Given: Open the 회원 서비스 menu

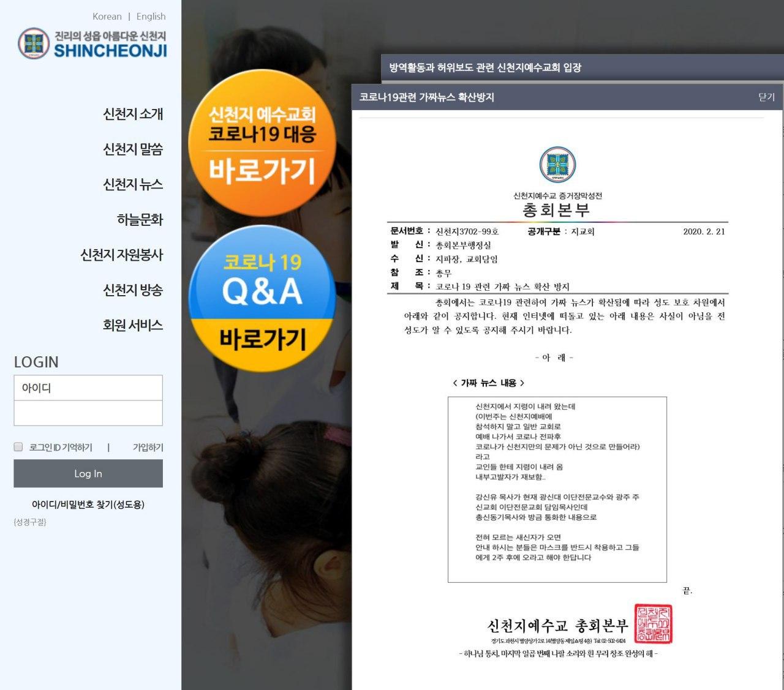Looking at the screenshot, I should coord(133,325).
